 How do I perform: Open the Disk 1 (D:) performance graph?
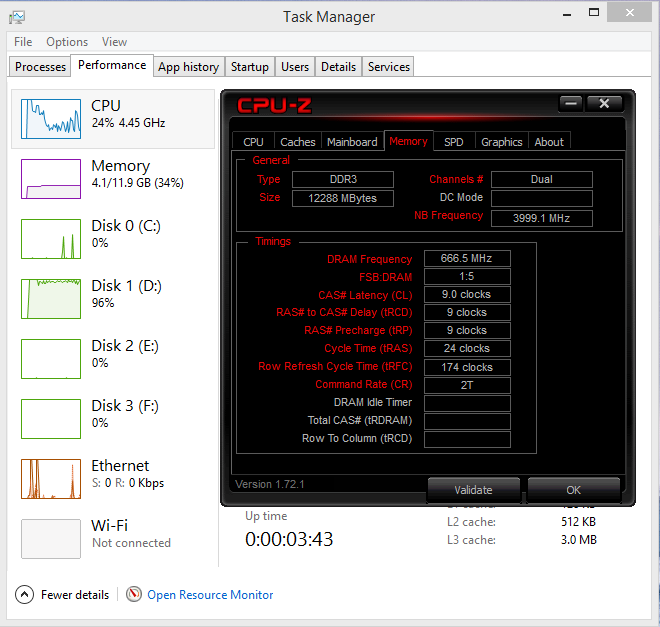[x=51, y=299]
